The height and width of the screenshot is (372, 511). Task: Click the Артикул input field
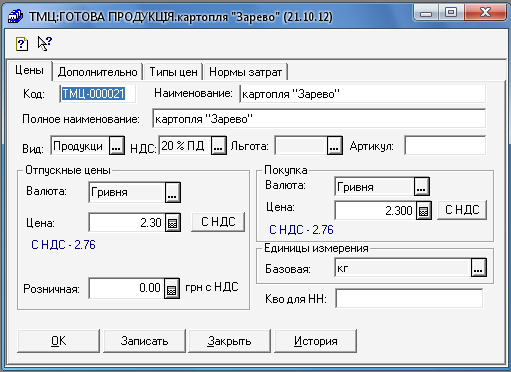point(445,145)
